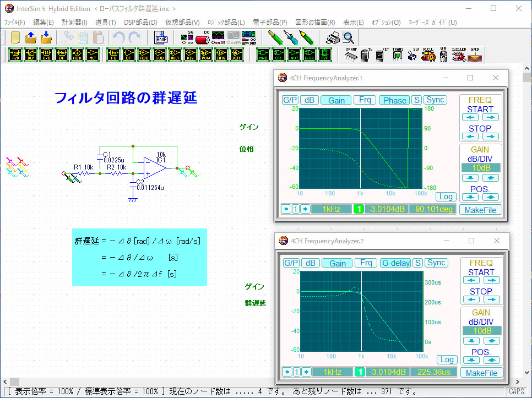Click MakeFile in FrequencyAnalyzer.2
This screenshot has height=398, width=532.
point(481,373)
